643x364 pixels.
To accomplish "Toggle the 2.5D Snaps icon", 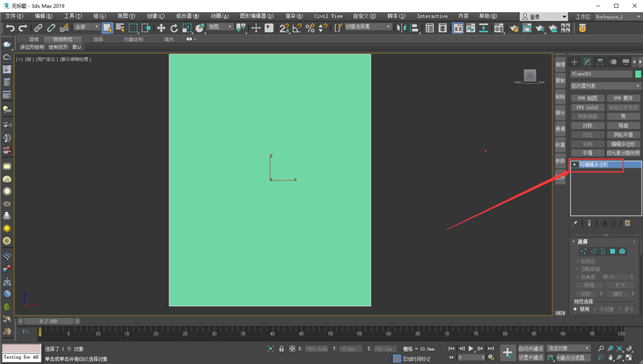I will pos(284,28).
